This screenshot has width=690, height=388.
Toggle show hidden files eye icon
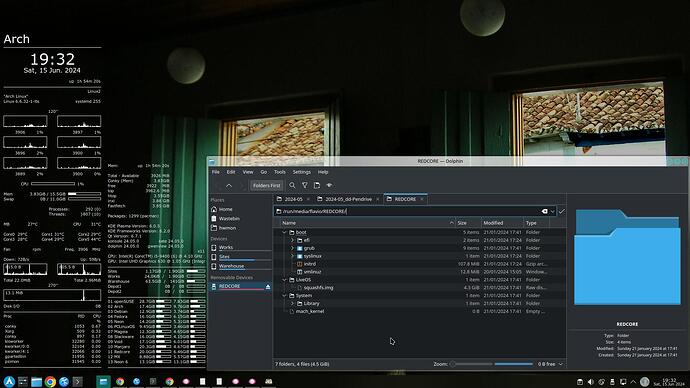pyautogui.click(x=329, y=185)
